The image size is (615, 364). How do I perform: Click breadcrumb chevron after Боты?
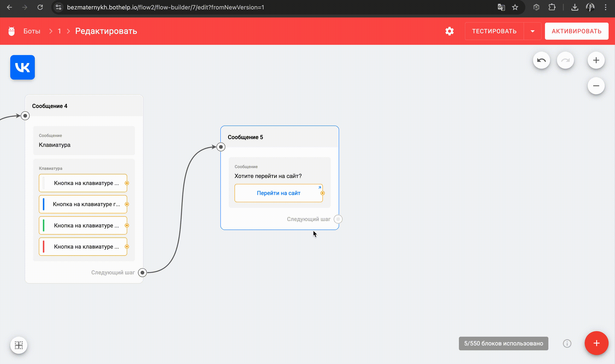(51, 31)
